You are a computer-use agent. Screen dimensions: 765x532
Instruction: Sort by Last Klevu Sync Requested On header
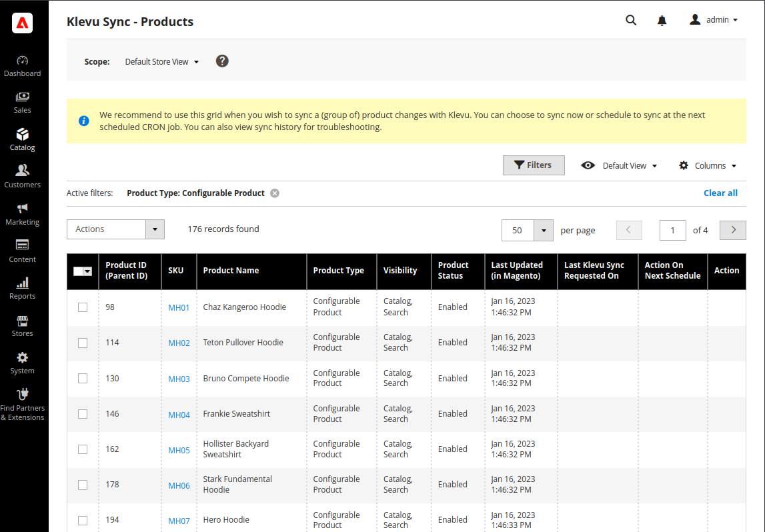tap(598, 271)
